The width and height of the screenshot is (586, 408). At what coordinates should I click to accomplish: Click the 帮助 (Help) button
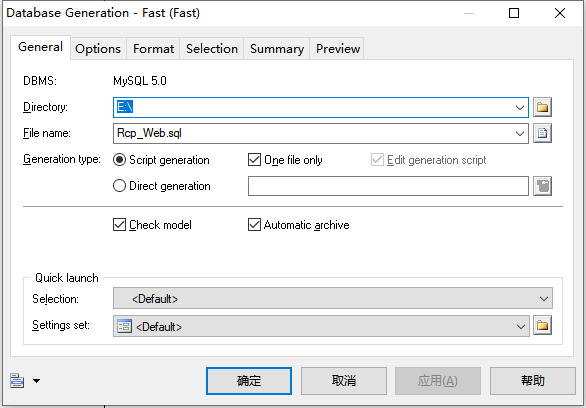533,381
